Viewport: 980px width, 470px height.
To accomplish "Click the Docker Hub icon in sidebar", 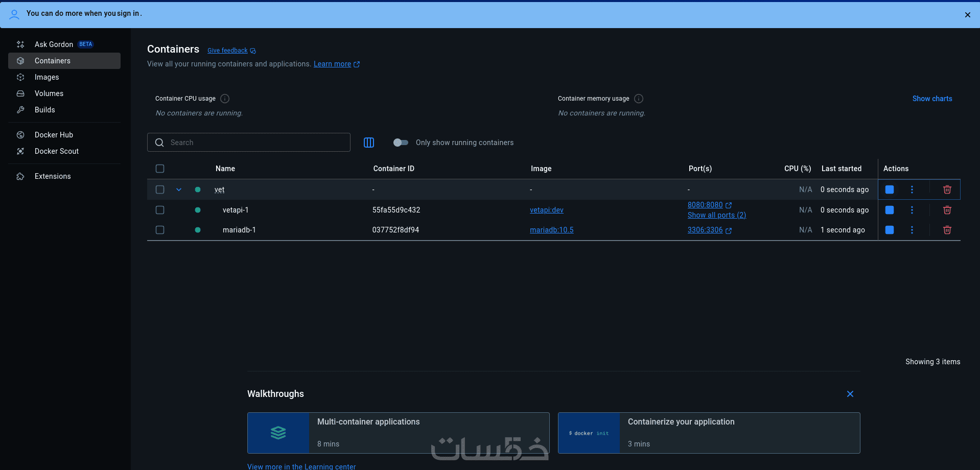I will pos(20,135).
